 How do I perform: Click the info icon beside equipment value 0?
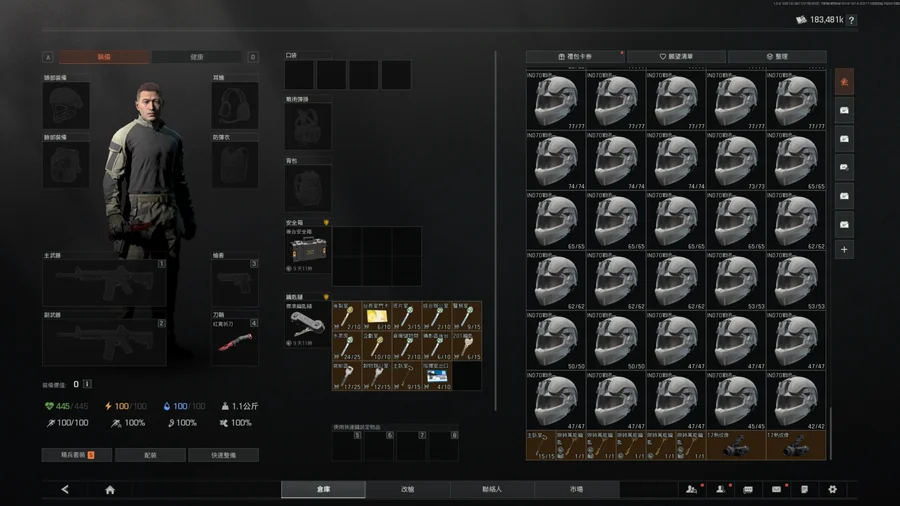coord(87,384)
